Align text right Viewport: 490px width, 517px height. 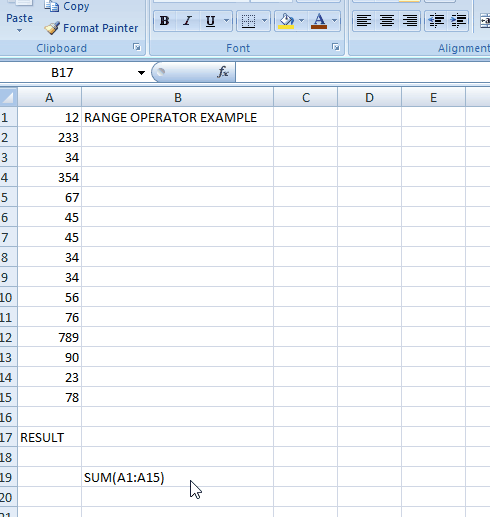[x=409, y=21]
